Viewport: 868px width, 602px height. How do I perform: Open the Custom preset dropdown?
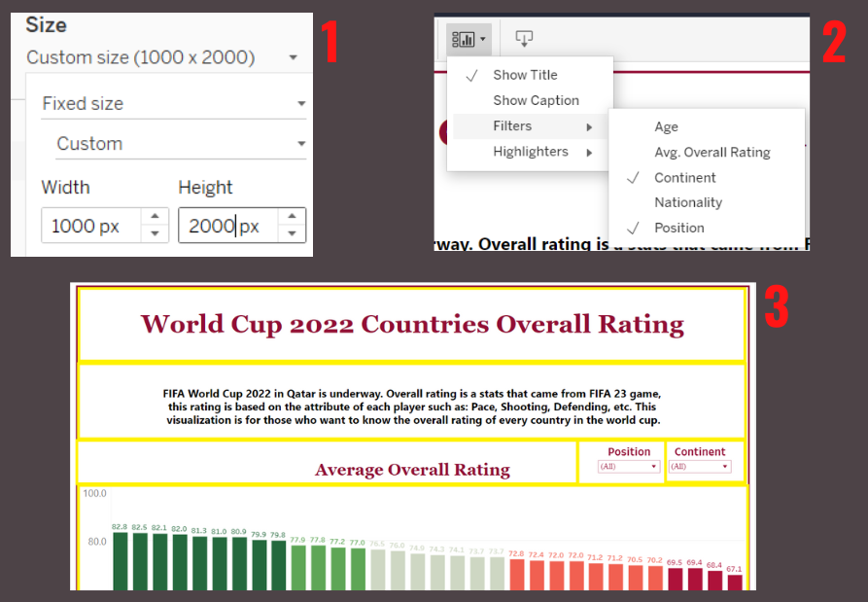pyautogui.click(x=179, y=144)
